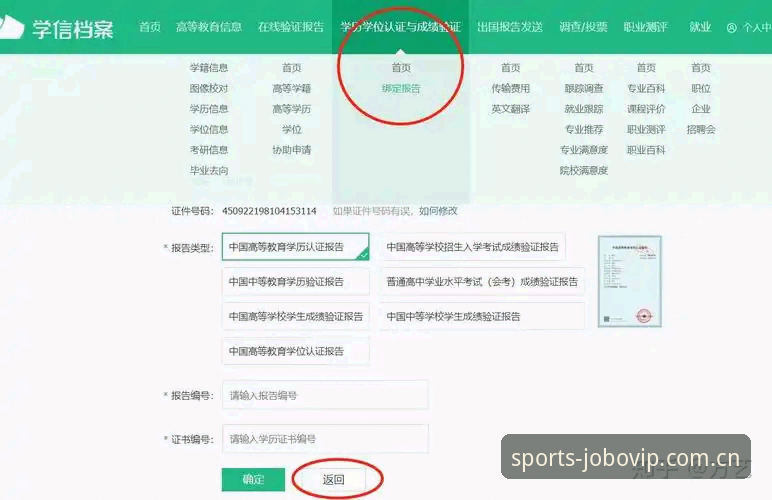
Task: Click the green 确定 button
Action: coord(253,479)
